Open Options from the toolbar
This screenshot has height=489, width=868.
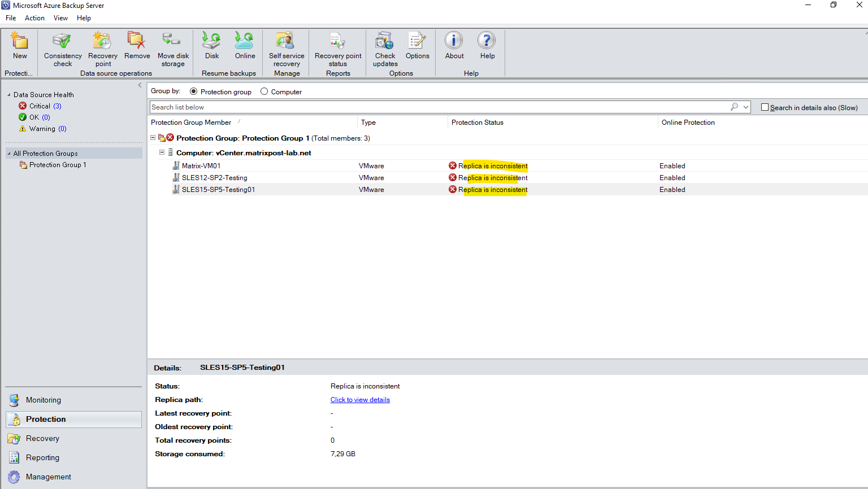[x=417, y=41]
